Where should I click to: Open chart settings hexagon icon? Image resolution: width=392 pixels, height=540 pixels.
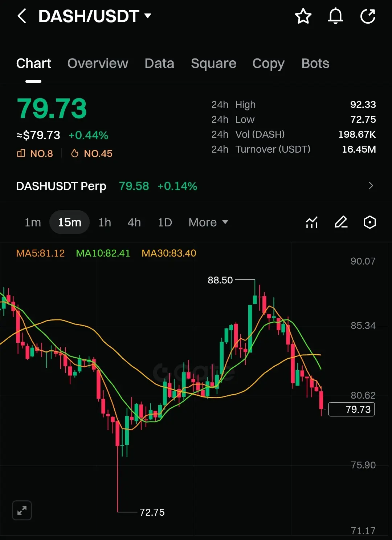point(369,222)
